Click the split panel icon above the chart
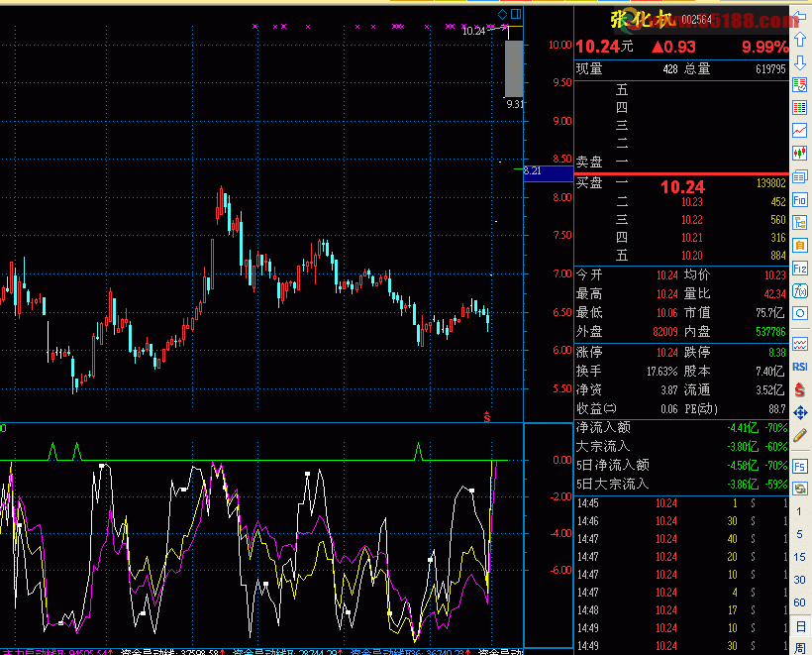The width and height of the screenshot is (812, 655). (x=516, y=14)
